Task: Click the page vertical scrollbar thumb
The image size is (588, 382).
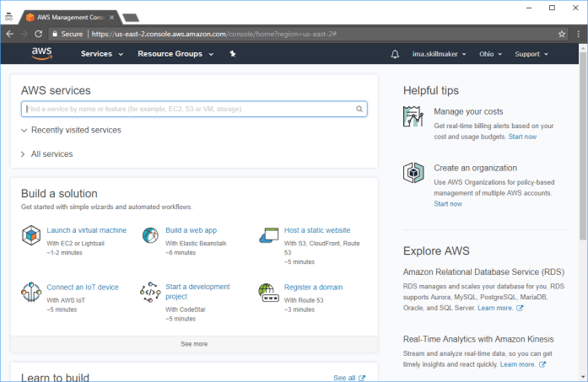Action: [583, 146]
